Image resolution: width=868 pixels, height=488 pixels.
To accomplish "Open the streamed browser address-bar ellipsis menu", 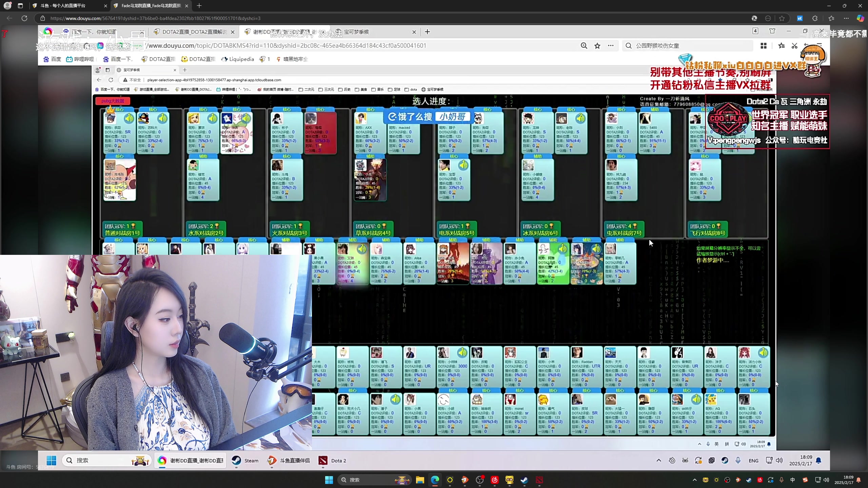I will tap(611, 46).
